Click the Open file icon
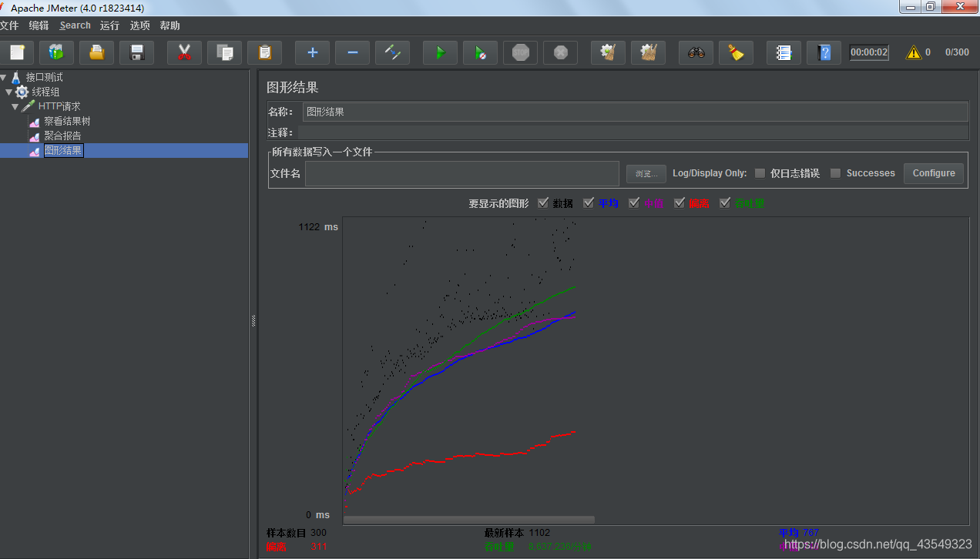The height and width of the screenshot is (559, 980). click(96, 52)
